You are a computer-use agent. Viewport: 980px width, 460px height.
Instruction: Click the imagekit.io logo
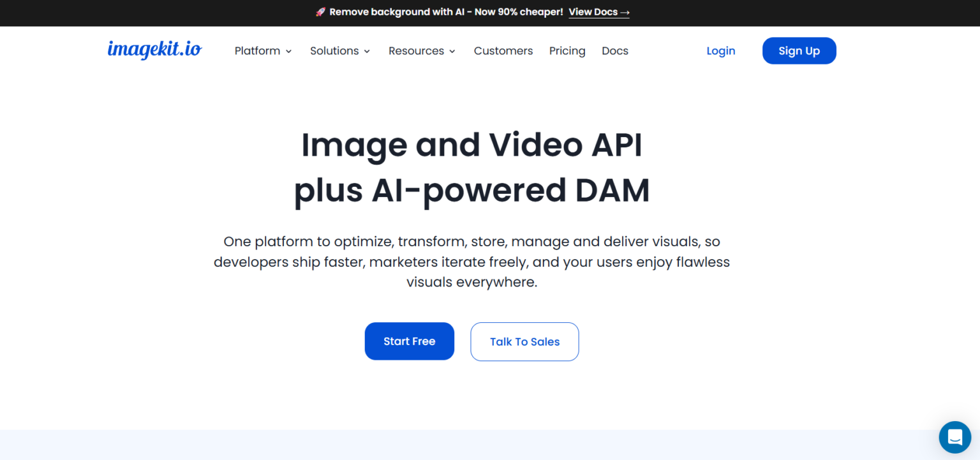point(154,50)
